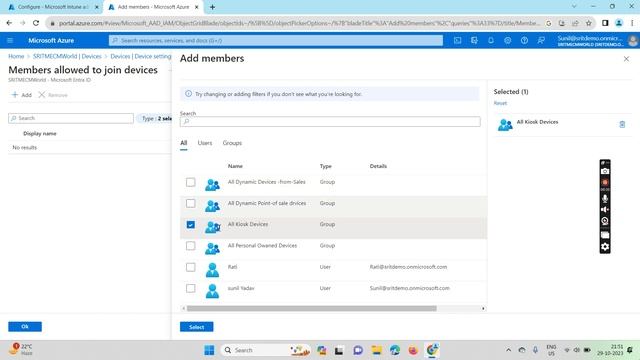This screenshot has width=640, height=360.
Task: Click the camera icon on recorder toolbar
Action: [x=605, y=171]
